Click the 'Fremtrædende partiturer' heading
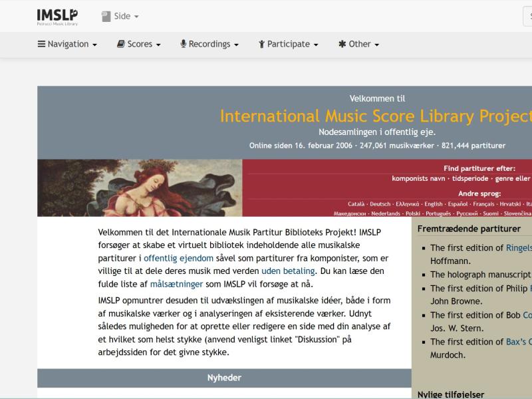532x399 pixels. click(469, 229)
